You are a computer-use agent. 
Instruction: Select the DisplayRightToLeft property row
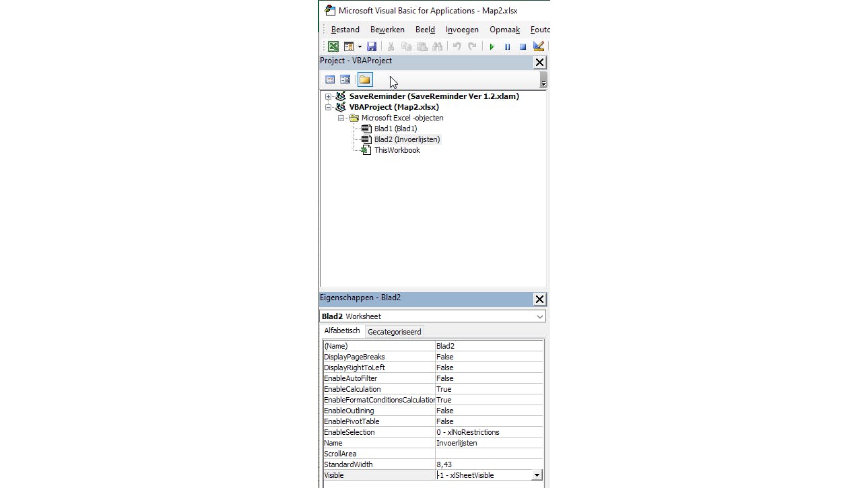tap(433, 368)
